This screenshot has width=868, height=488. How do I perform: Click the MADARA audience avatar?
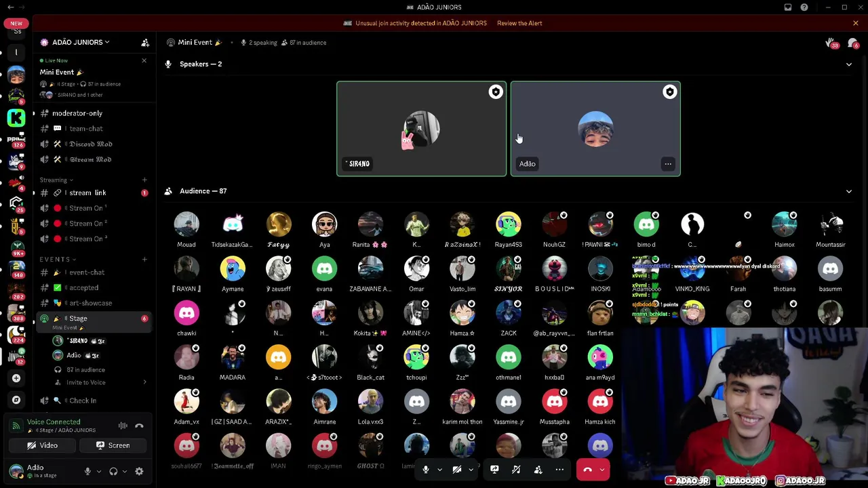pos(233,357)
